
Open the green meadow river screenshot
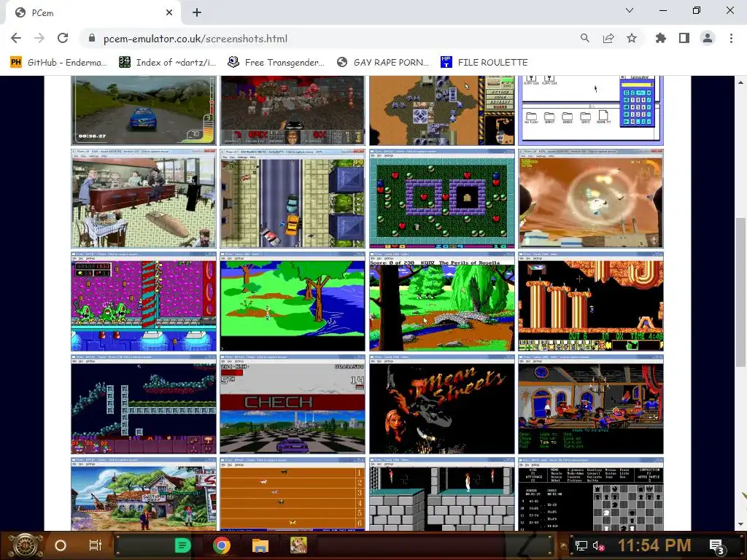click(293, 301)
